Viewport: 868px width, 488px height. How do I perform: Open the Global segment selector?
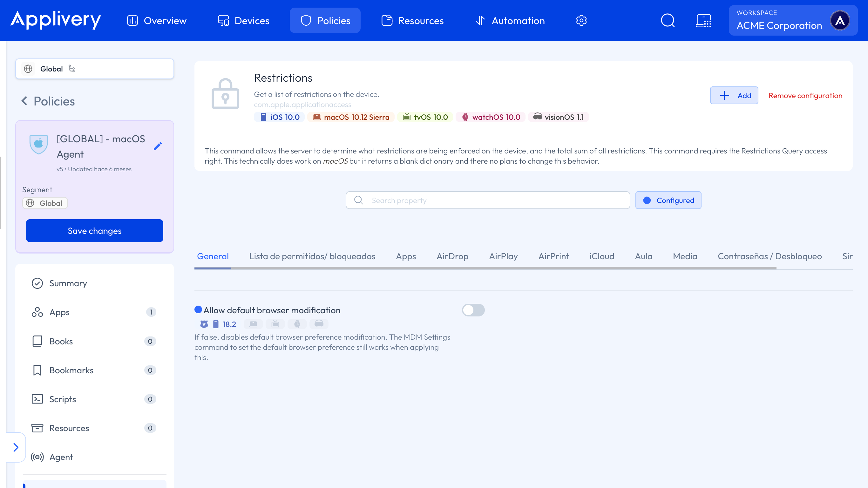[x=95, y=69]
